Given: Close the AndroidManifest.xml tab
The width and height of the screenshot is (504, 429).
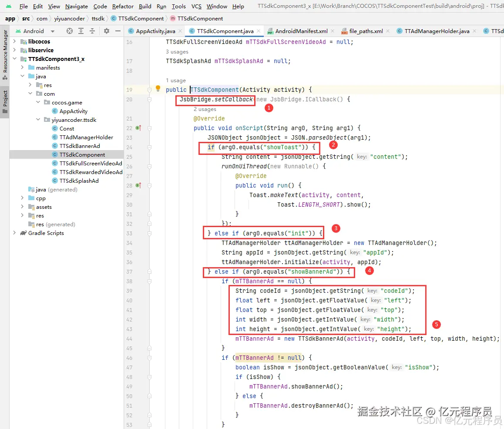Looking at the screenshot, I should (333, 31).
